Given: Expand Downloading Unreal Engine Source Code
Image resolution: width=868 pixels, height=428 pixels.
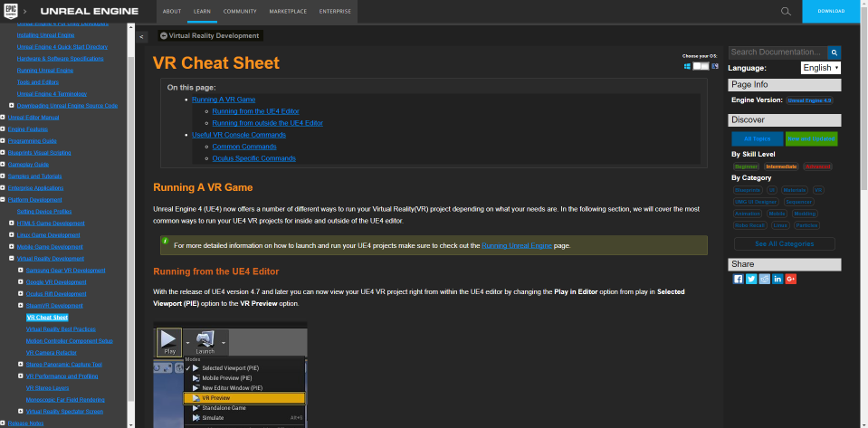Looking at the screenshot, I should tap(12, 106).
